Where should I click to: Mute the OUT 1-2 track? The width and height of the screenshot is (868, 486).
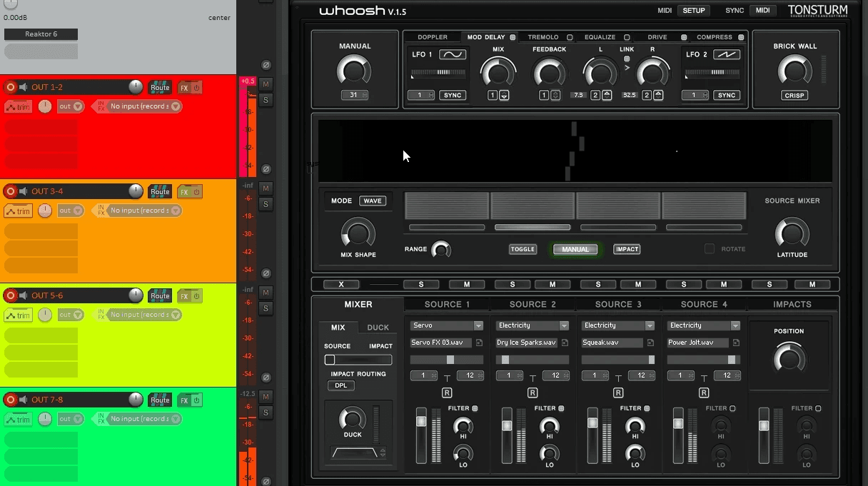(266, 84)
